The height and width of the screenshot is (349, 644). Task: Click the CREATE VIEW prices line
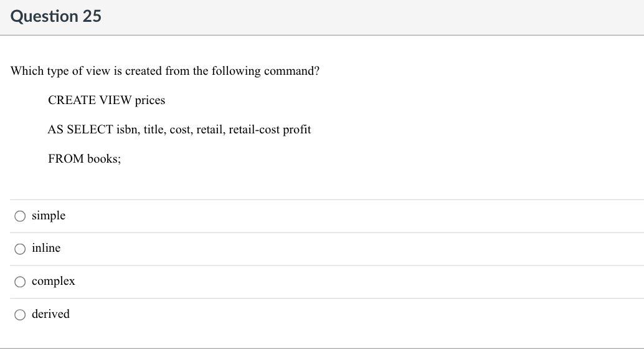click(x=107, y=100)
